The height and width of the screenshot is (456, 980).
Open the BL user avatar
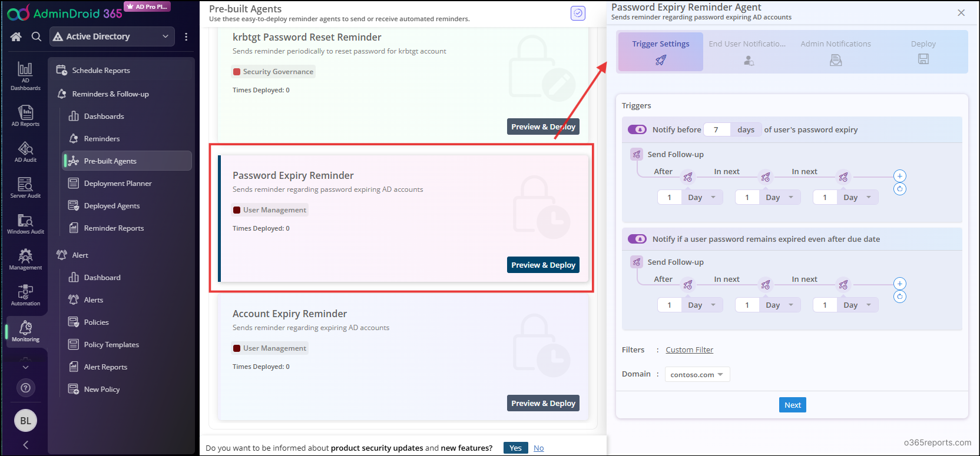click(25, 421)
